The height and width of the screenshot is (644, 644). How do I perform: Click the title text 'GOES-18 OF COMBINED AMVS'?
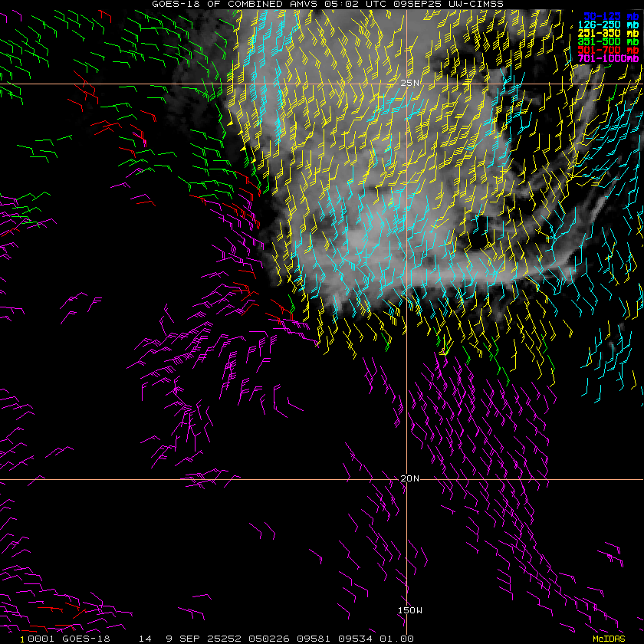tap(235, 4)
